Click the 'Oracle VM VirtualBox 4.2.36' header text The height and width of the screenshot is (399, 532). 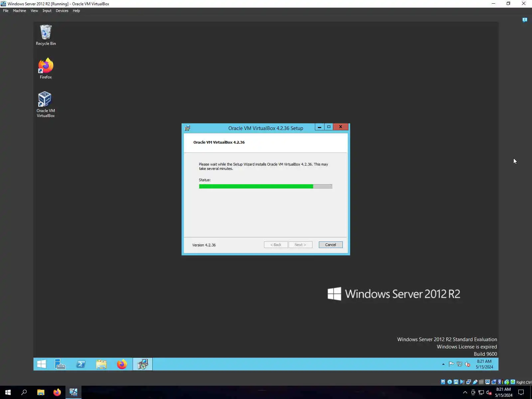[x=219, y=142]
